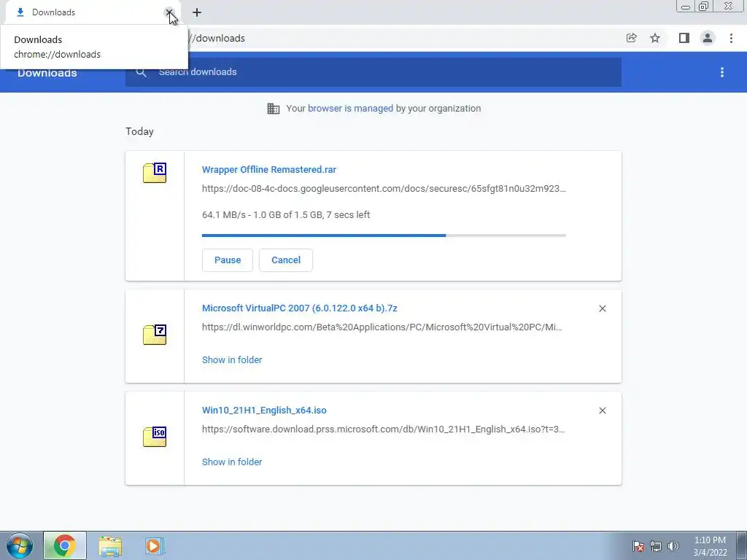The height and width of the screenshot is (560, 747).
Task: Click the download speed status text
Action: (286, 215)
